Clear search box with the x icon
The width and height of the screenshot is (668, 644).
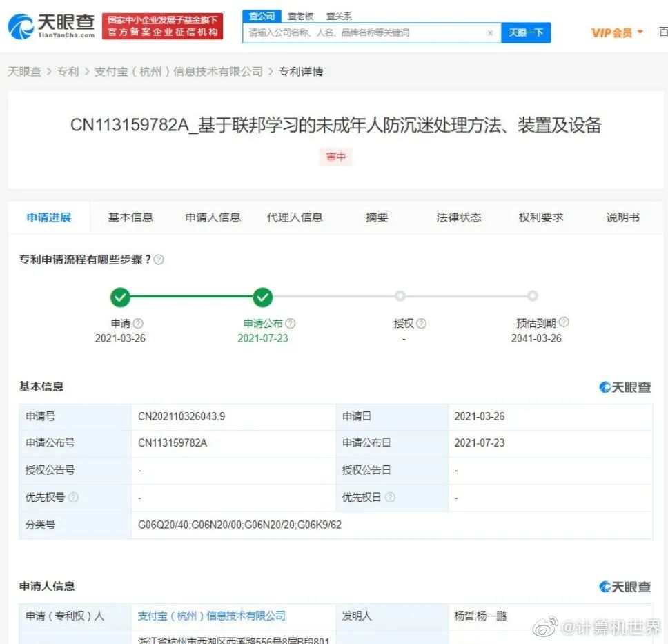tap(491, 33)
